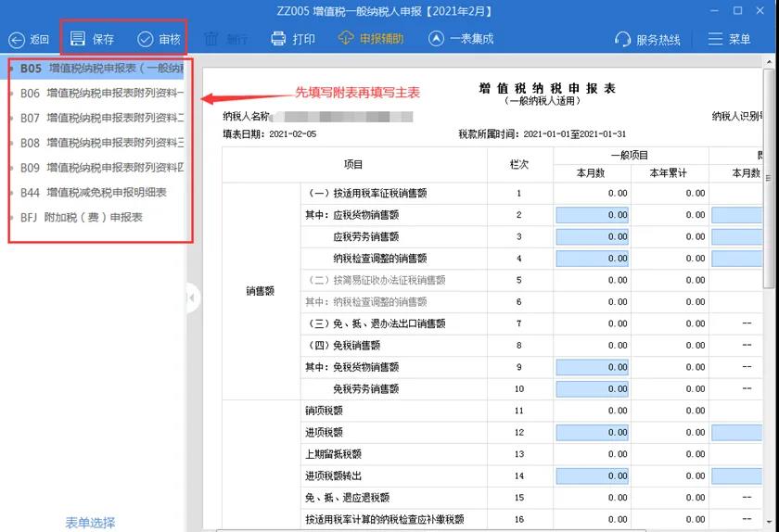
Task: Click 本月数 field for 免税货物销售额 row 9
Action: (x=593, y=367)
